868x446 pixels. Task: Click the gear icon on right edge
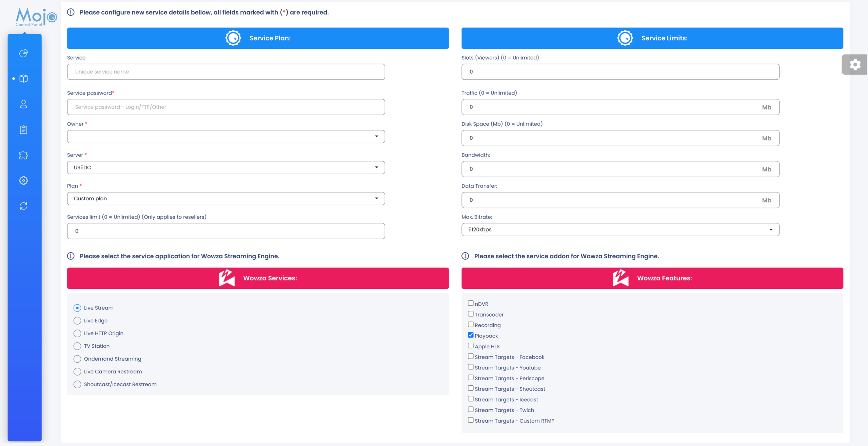tap(855, 64)
